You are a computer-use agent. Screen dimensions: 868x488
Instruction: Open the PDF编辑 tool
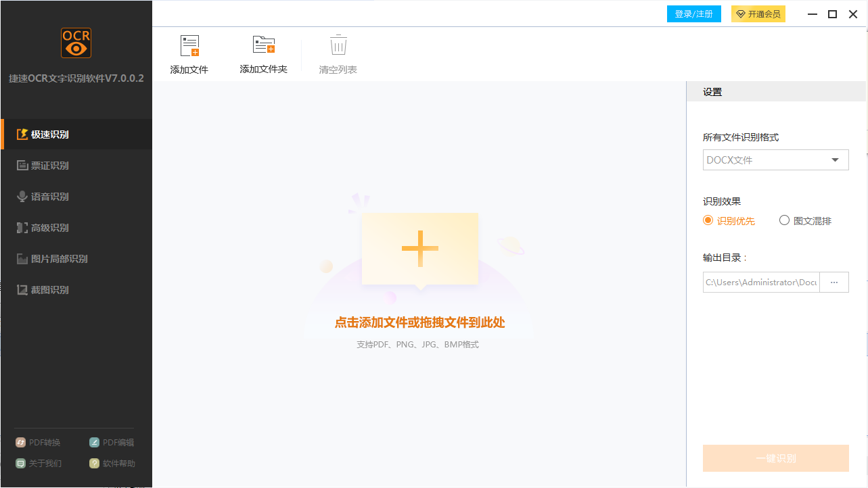pyautogui.click(x=112, y=442)
